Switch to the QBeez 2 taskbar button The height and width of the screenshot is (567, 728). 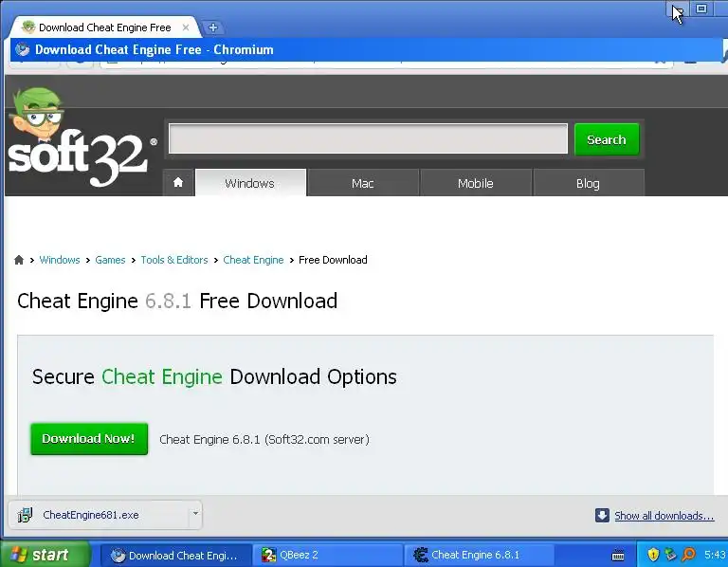(327, 555)
